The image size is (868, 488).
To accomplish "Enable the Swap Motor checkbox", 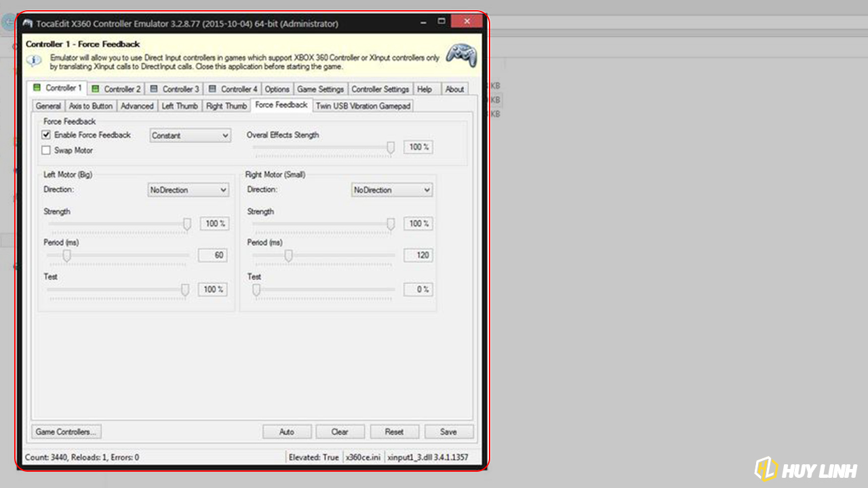I will [x=46, y=150].
